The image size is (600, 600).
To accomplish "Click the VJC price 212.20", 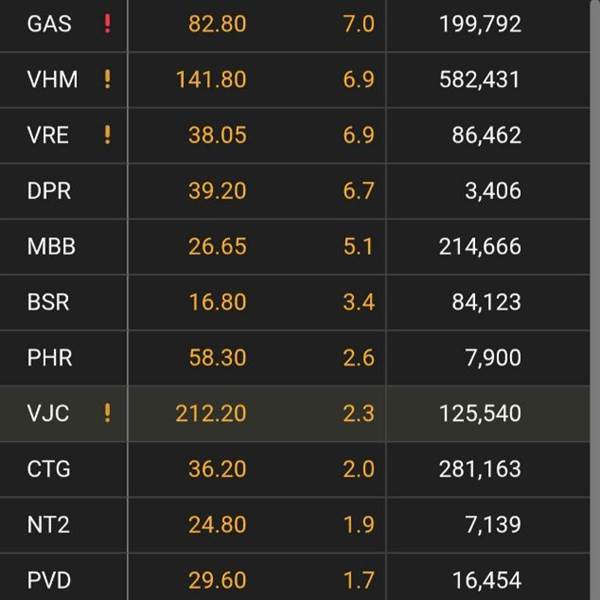I will click(x=210, y=413).
